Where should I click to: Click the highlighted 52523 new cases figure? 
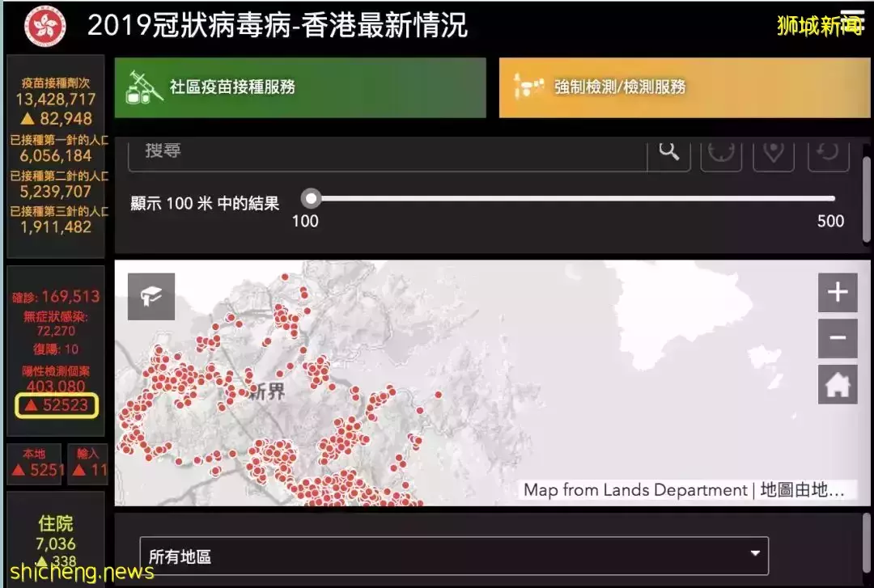pos(57,406)
